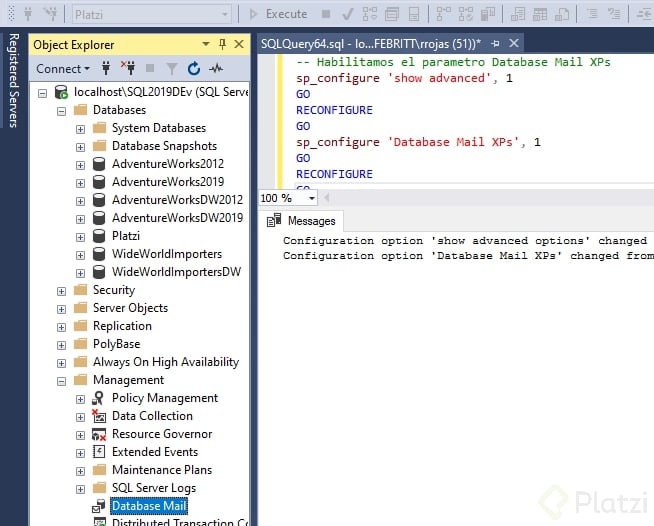The width and height of the screenshot is (654, 526).
Task: Select the Replication folder
Action: pos(122,326)
